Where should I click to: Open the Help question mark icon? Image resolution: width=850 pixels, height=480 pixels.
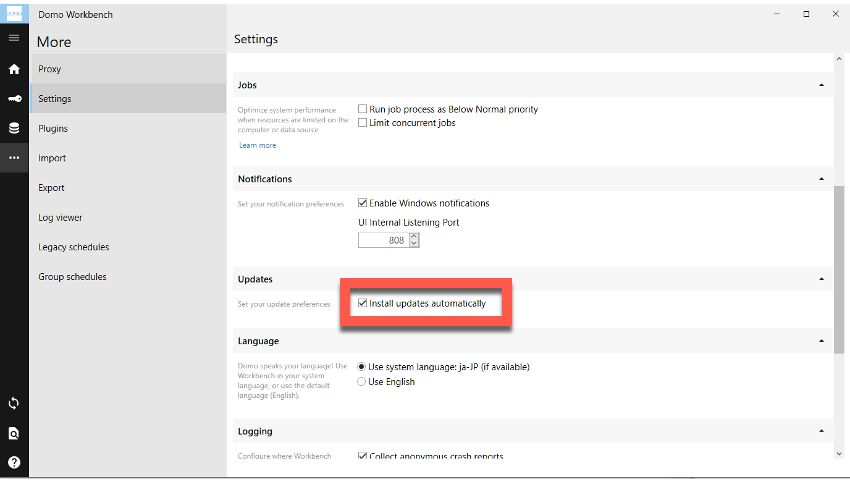[14, 462]
